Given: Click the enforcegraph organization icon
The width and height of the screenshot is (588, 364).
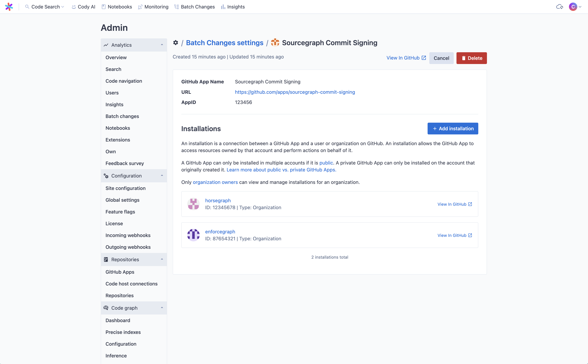Looking at the screenshot, I should pyautogui.click(x=193, y=235).
